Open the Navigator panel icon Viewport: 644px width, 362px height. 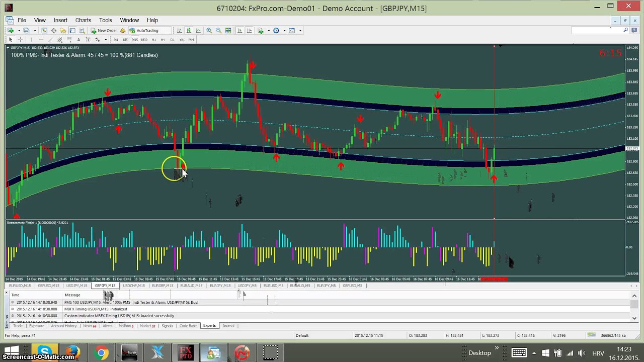pyautogui.click(x=63, y=31)
